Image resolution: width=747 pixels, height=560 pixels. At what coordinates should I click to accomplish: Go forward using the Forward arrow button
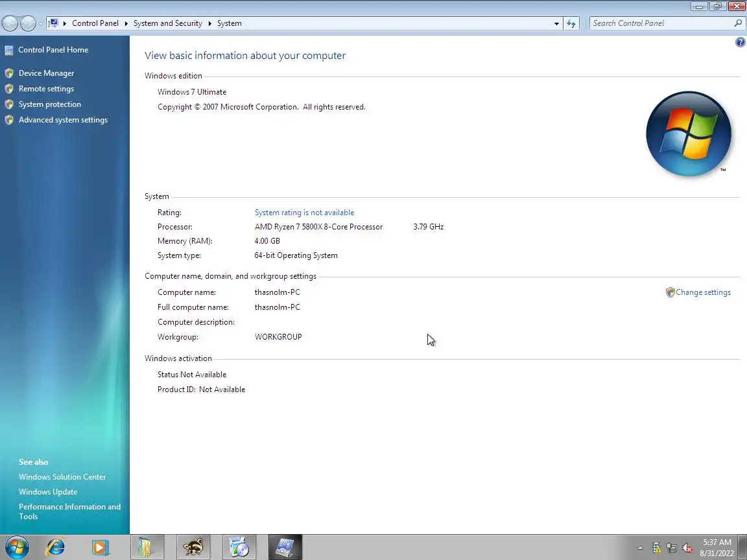tap(28, 23)
